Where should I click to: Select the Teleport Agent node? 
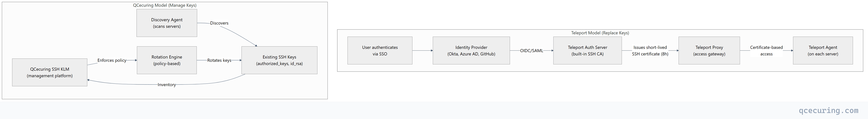coord(823,51)
